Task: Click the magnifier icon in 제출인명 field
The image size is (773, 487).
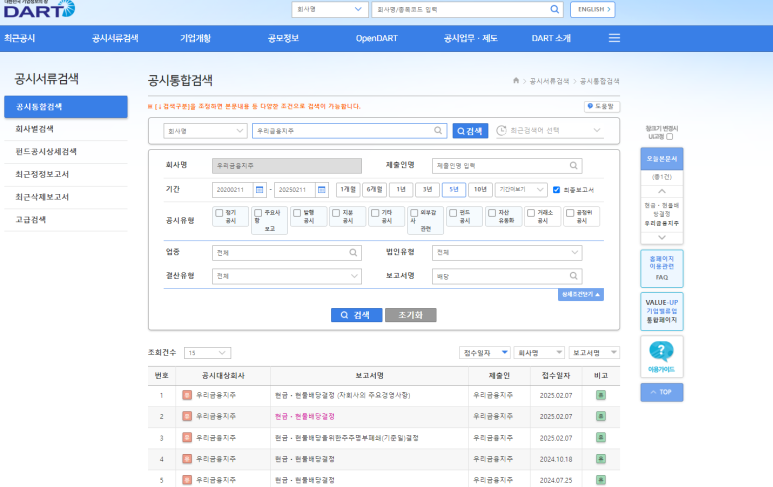Action: click(x=573, y=166)
